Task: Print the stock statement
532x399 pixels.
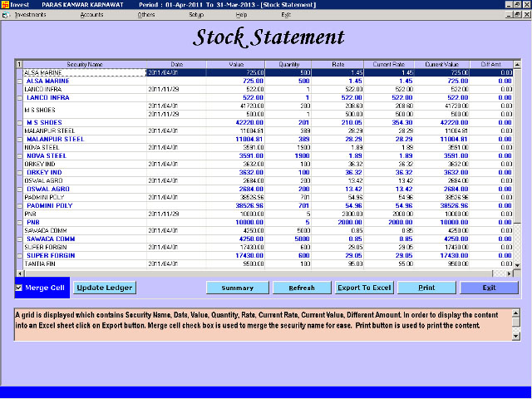Action: coord(426,288)
